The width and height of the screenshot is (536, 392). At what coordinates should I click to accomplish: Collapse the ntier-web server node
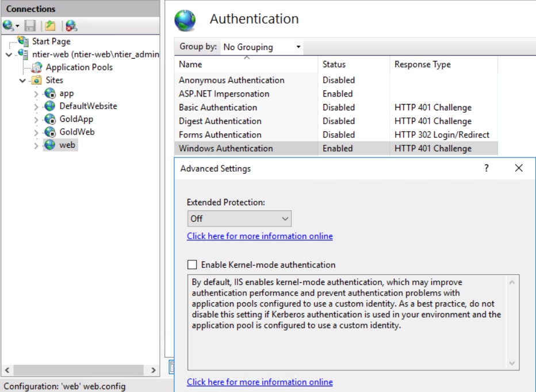click(x=9, y=55)
